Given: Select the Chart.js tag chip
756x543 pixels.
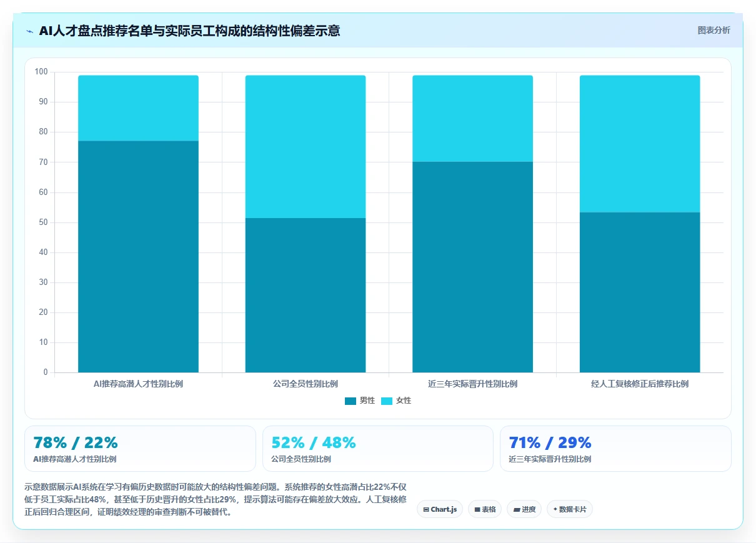Looking at the screenshot, I should point(440,509).
